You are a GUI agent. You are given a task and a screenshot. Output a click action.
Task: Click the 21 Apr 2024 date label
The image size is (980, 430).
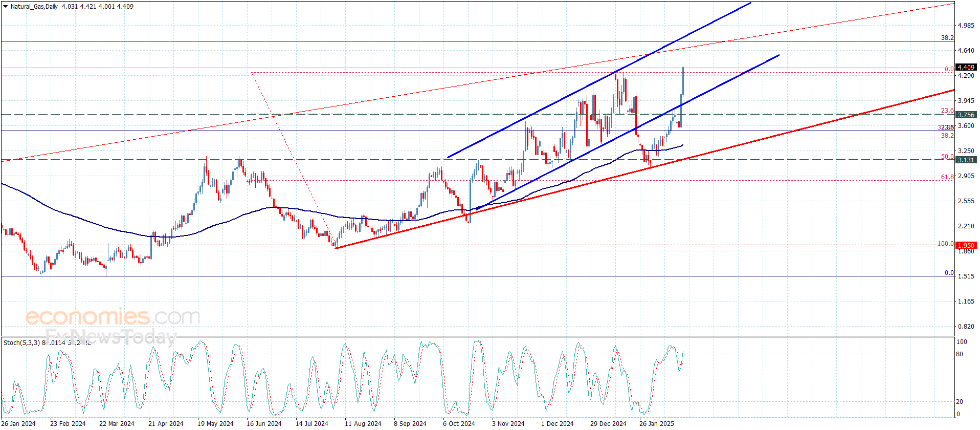point(166,423)
